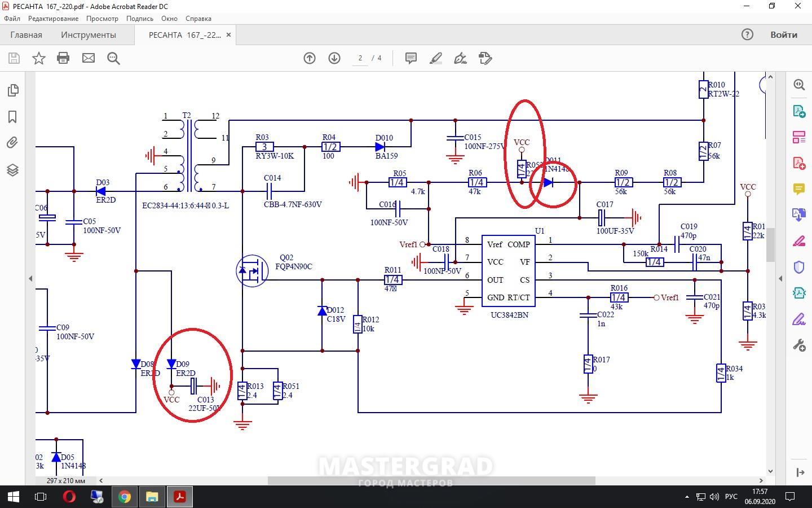This screenshot has width=812, height=508.
Task: Go to next page arrow
Action: (x=334, y=58)
